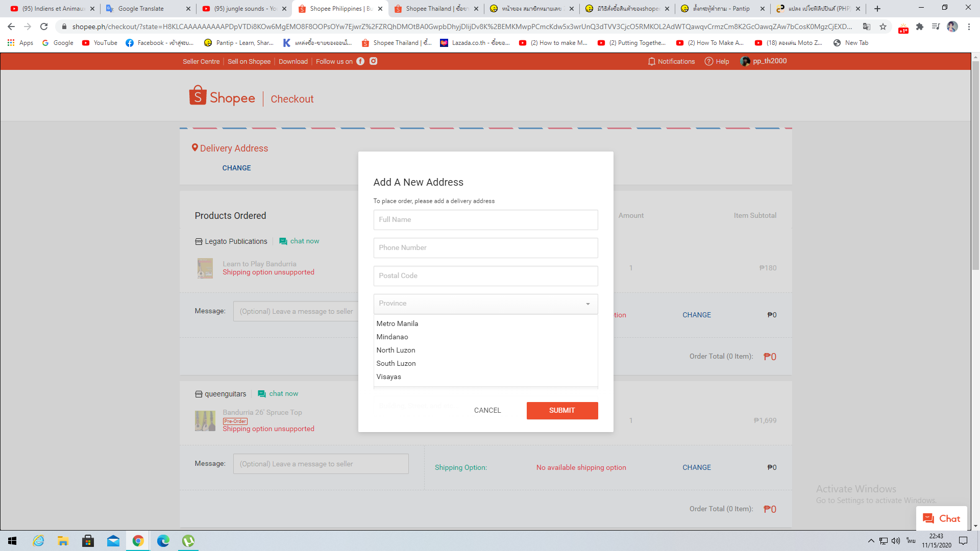Screen dimensions: 980x551
Task: Click chat now for Legato Publications
Action: (x=299, y=241)
